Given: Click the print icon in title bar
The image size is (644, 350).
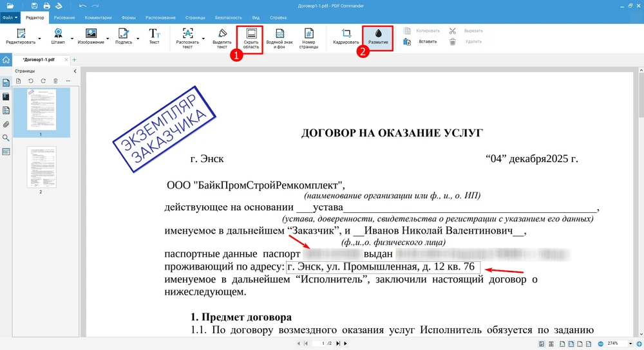Looking at the screenshot, I should pos(46,6).
